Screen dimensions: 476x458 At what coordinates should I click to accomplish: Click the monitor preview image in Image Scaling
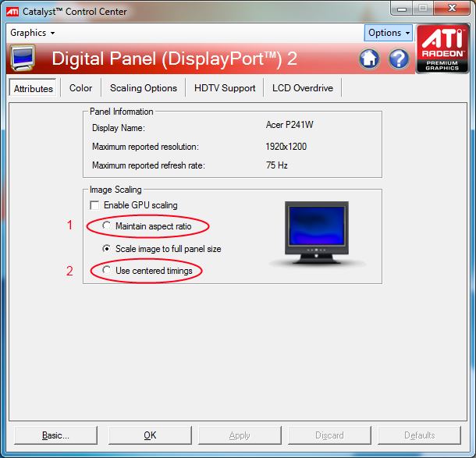pos(317,233)
